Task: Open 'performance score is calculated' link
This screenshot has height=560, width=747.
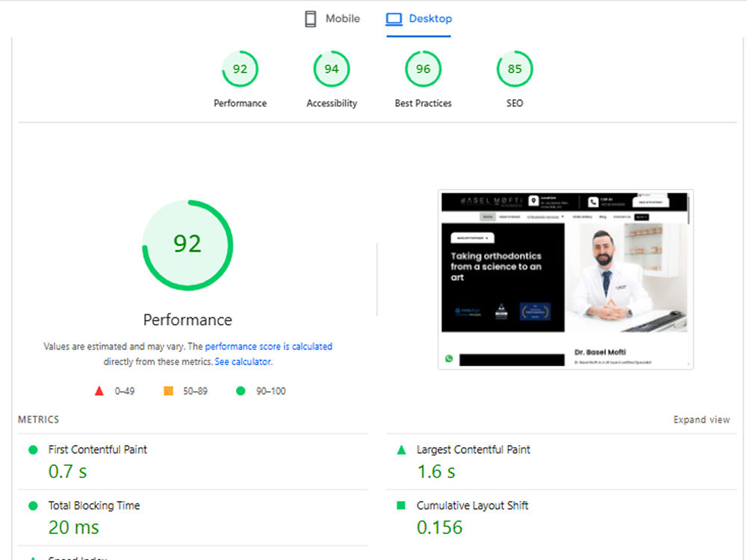Action: 269,346
